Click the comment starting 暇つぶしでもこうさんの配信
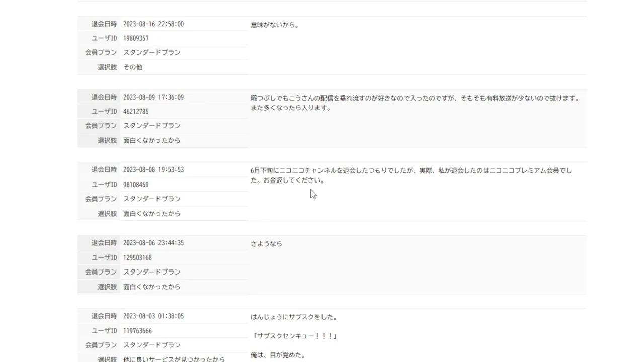644x362 pixels. pos(415,103)
